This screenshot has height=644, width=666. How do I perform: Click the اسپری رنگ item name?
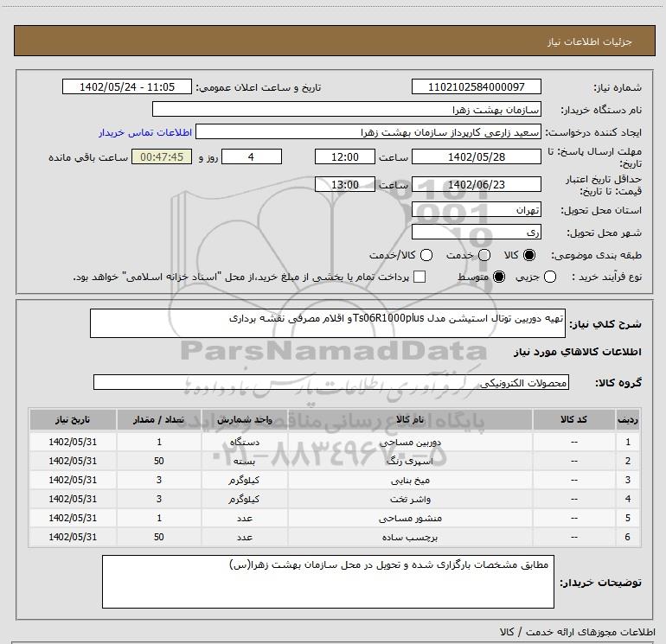click(410, 461)
